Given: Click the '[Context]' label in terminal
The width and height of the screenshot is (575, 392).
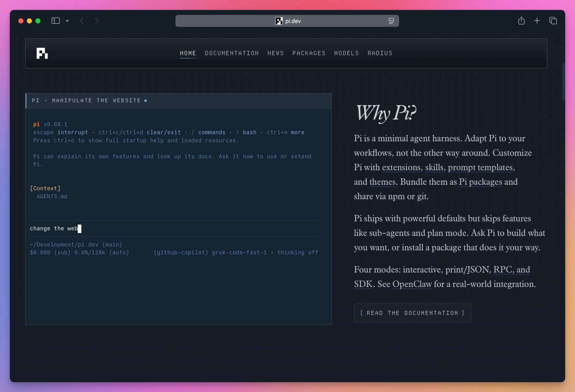Looking at the screenshot, I should click(45, 188).
